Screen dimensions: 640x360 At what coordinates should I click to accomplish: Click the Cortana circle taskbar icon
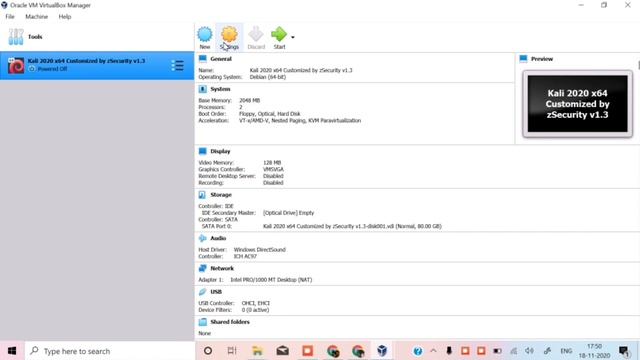[x=208, y=351]
